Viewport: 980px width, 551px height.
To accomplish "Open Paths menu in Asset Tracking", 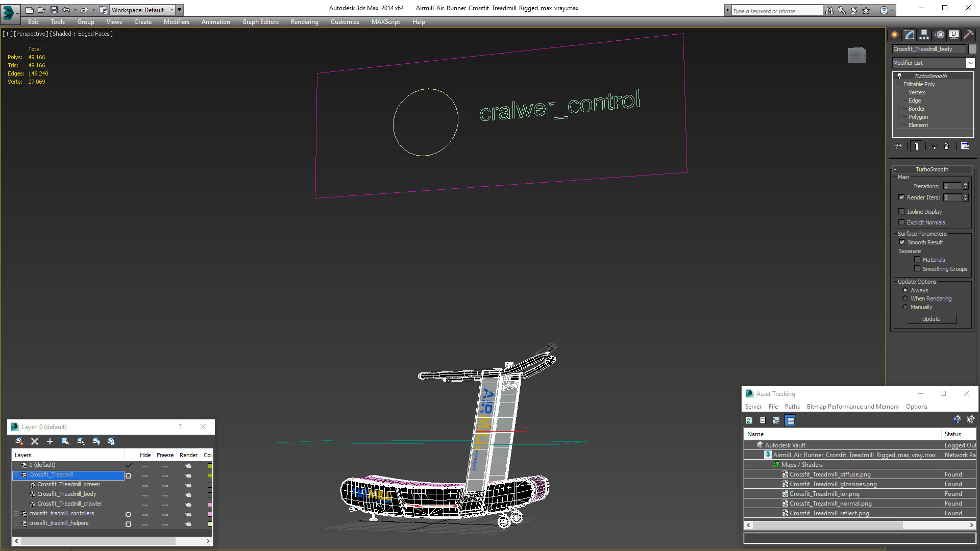I will [792, 407].
